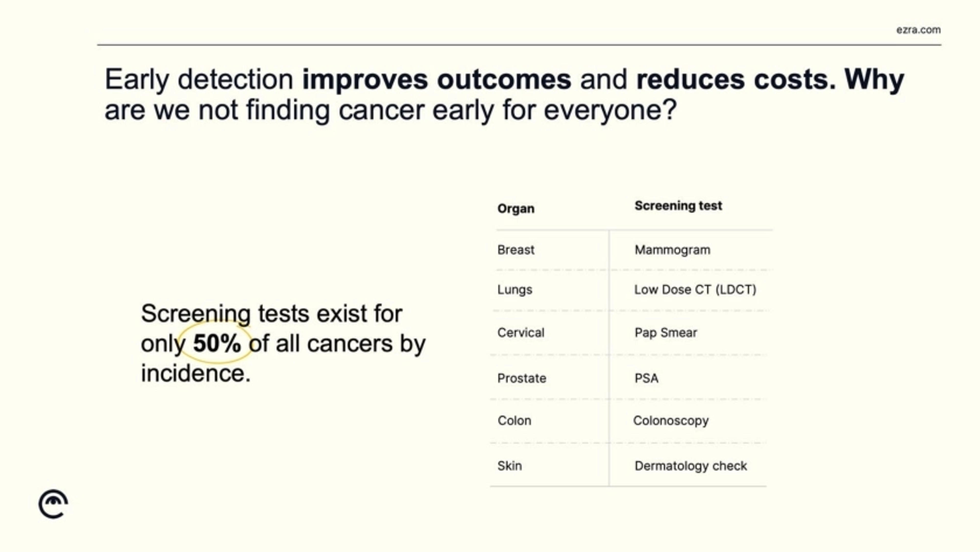980x552 pixels.
Task: Click the Lungs table entry
Action: pos(515,290)
